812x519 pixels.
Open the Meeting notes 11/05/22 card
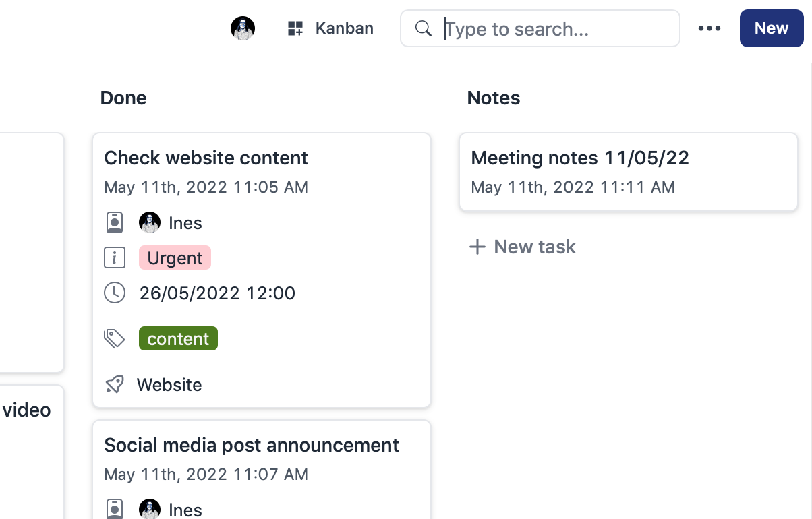(580, 158)
